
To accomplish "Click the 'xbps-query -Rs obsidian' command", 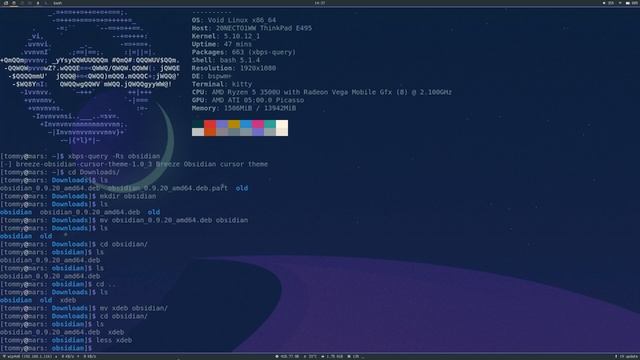I will [114, 156].
